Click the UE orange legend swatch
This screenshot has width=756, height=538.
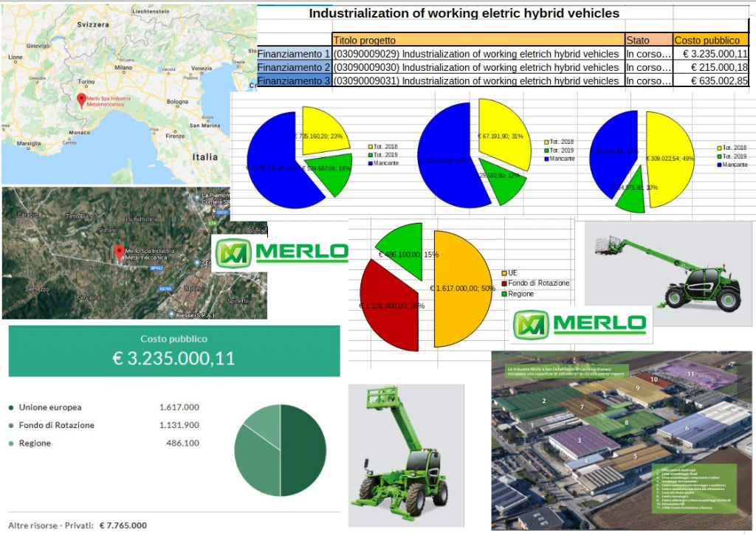(504, 273)
